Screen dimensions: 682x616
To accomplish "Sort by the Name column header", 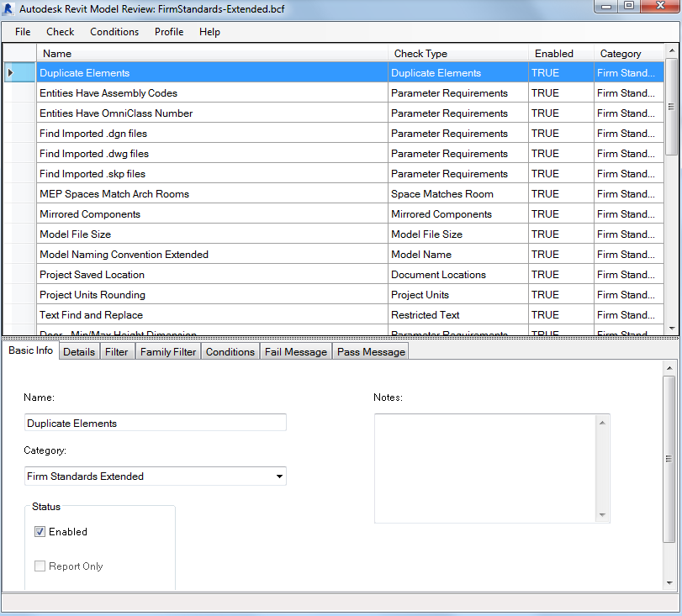I will 212,54.
